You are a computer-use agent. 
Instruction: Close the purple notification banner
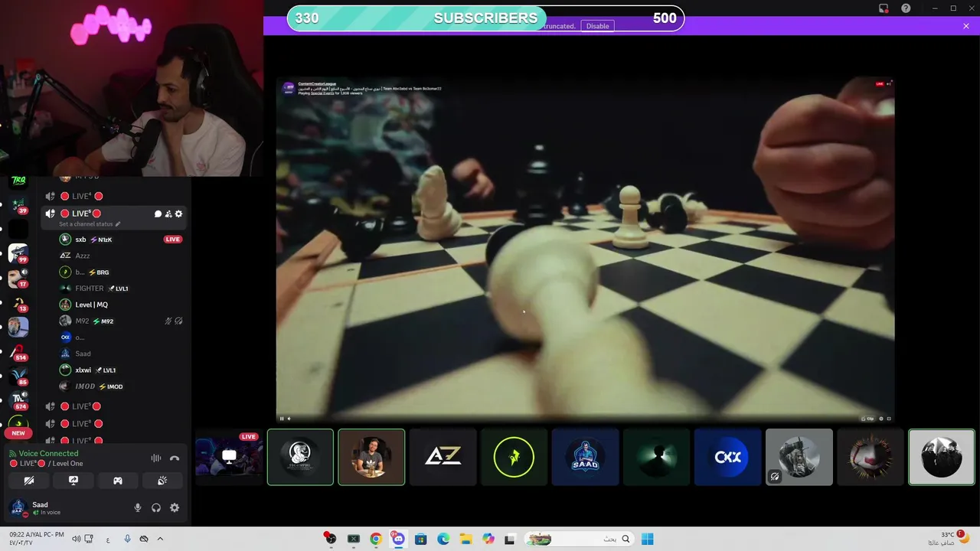coord(966,26)
